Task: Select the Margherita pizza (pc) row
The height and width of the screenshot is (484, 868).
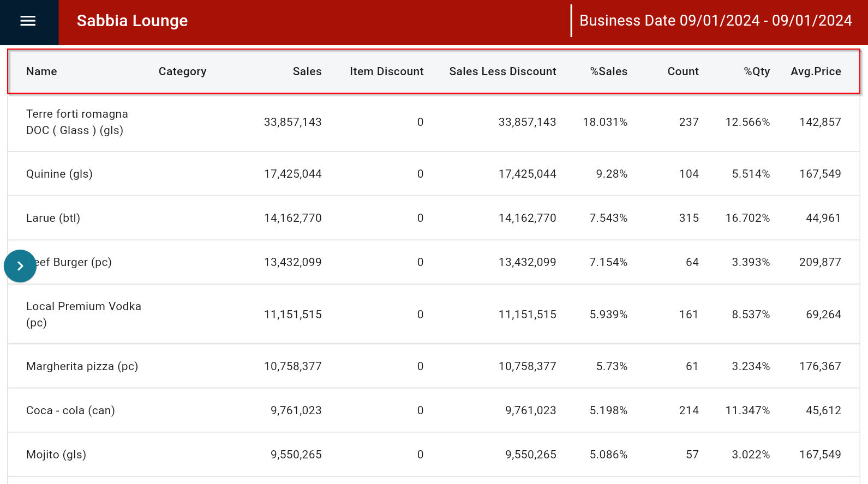Action: (82, 366)
